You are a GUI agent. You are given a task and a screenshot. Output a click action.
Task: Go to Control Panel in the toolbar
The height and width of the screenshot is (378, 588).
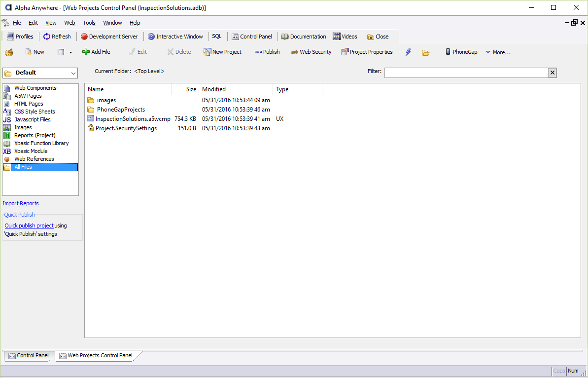[252, 37]
